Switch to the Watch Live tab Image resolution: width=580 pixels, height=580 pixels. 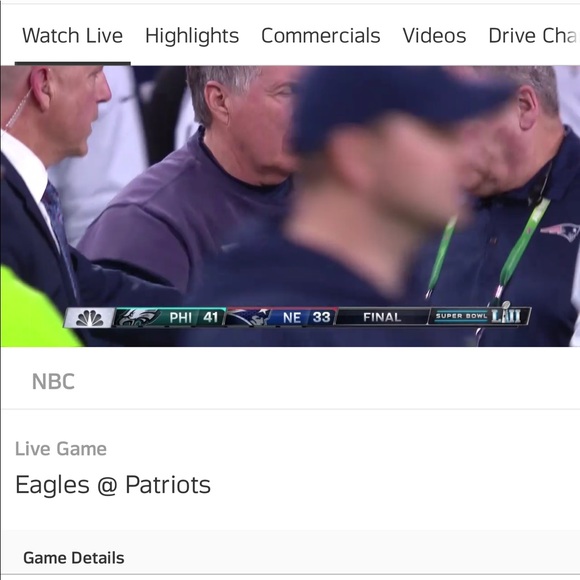[72, 36]
